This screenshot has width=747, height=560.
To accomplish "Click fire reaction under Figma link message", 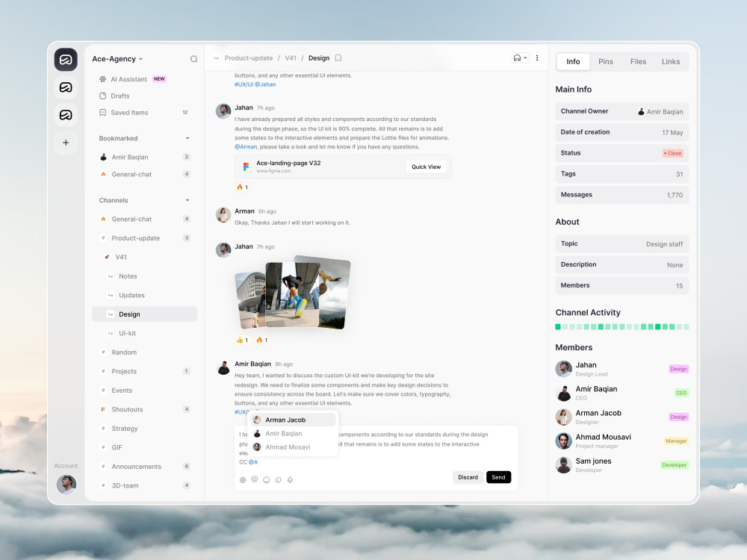I will [x=243, y=187].
